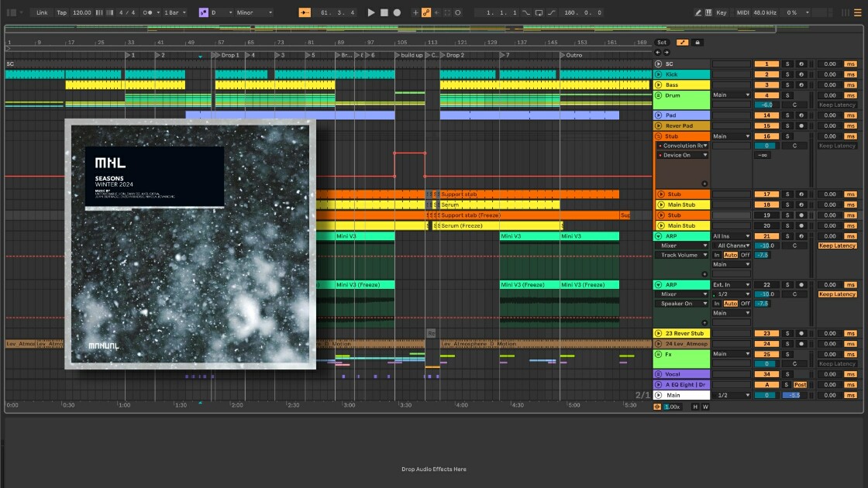Click the Kick track play icon
The image size is (868, 488).
659,74
